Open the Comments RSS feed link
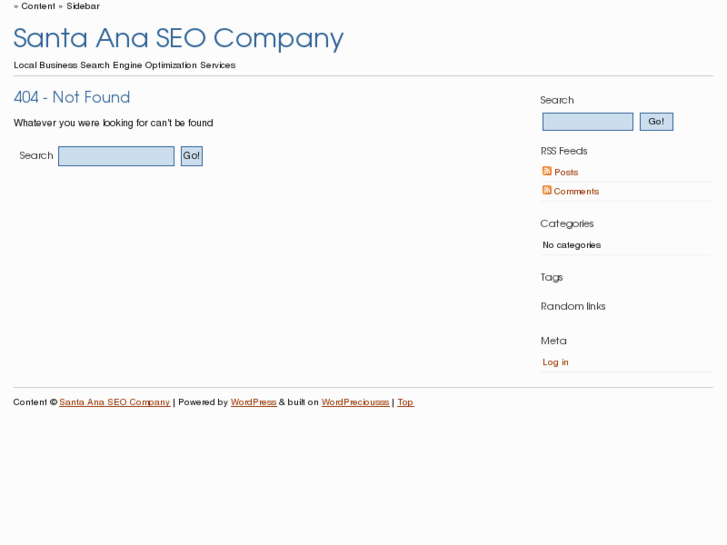The height and width of the screenshot is (545, 727). point(576,191)
